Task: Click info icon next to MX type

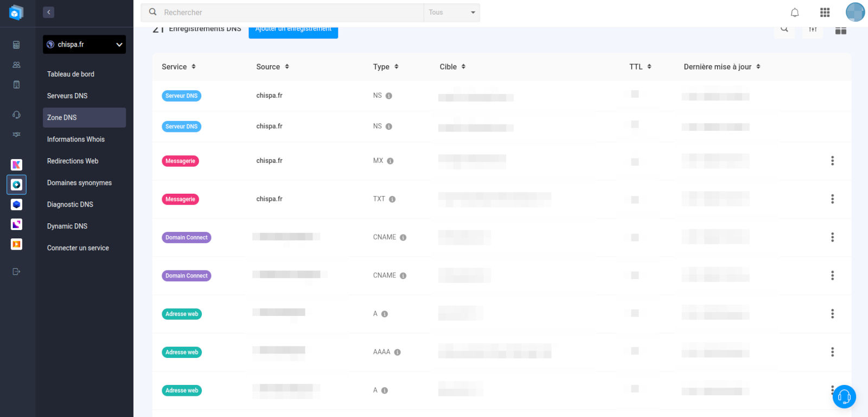Action: [x=390, y=161]
